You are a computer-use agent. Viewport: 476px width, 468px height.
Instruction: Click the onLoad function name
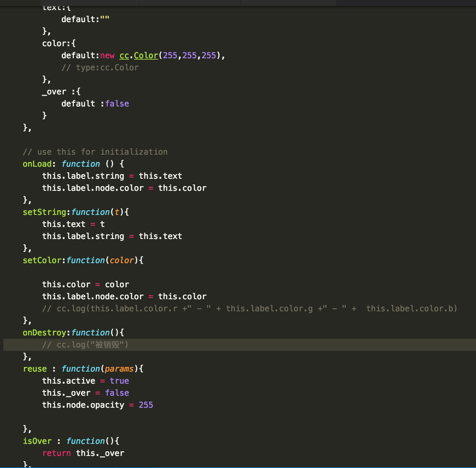point(37,164)
